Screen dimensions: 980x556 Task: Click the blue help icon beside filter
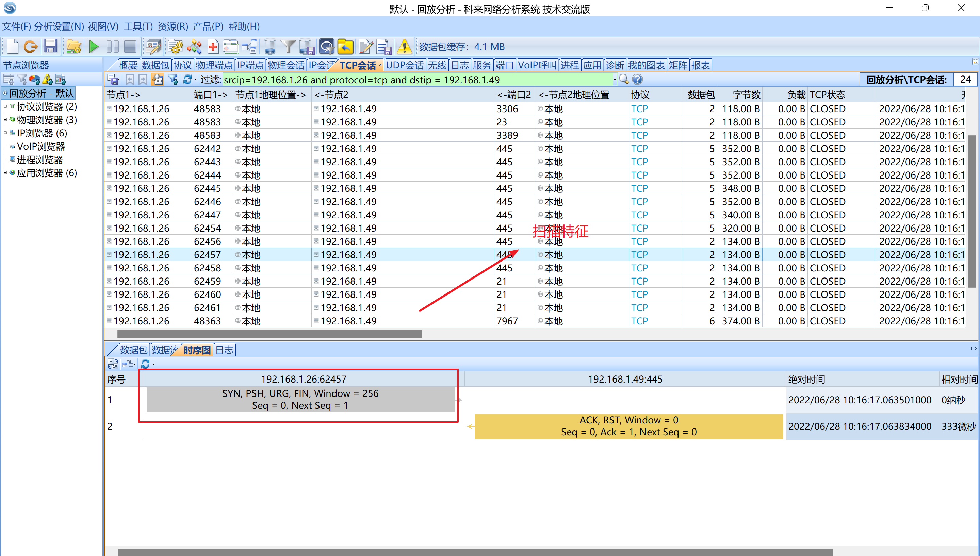pyautogui.click(x=637, y=80)
